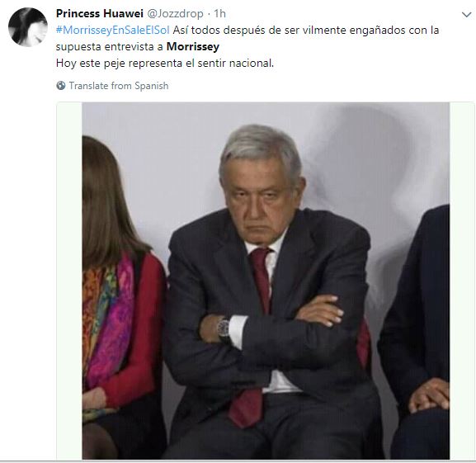
Task: Click Translate from Spanish
Action: coord(119,86)
